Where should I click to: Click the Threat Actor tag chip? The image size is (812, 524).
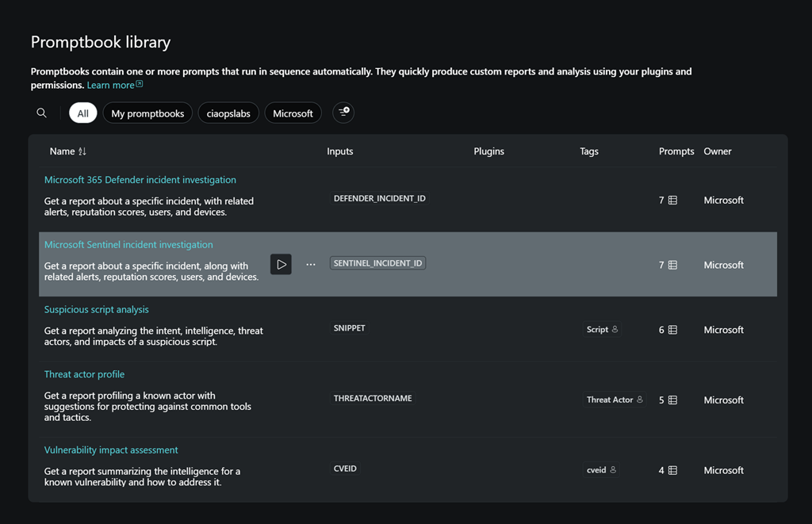point(615,400)
